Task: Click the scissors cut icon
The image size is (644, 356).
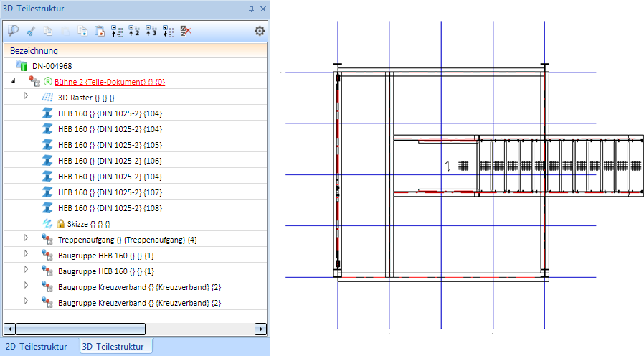Action: [x=31, y=31]
